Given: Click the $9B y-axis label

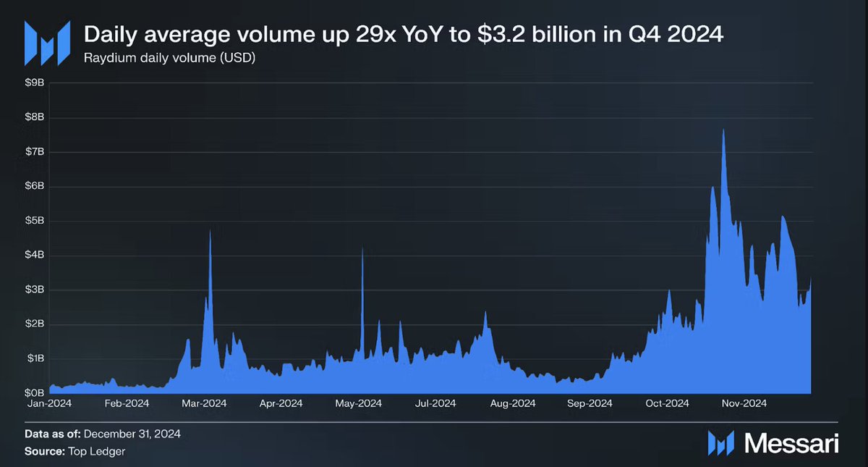Looking at the screenshot, I should coord(35,83).
